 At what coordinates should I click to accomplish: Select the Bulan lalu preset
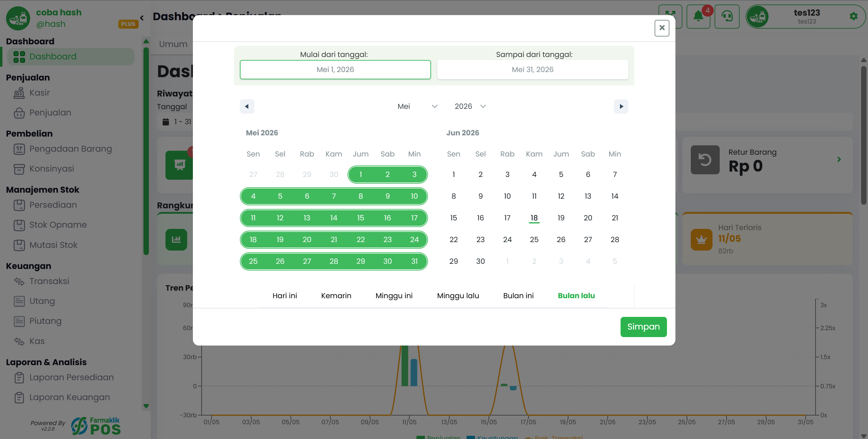576,296
